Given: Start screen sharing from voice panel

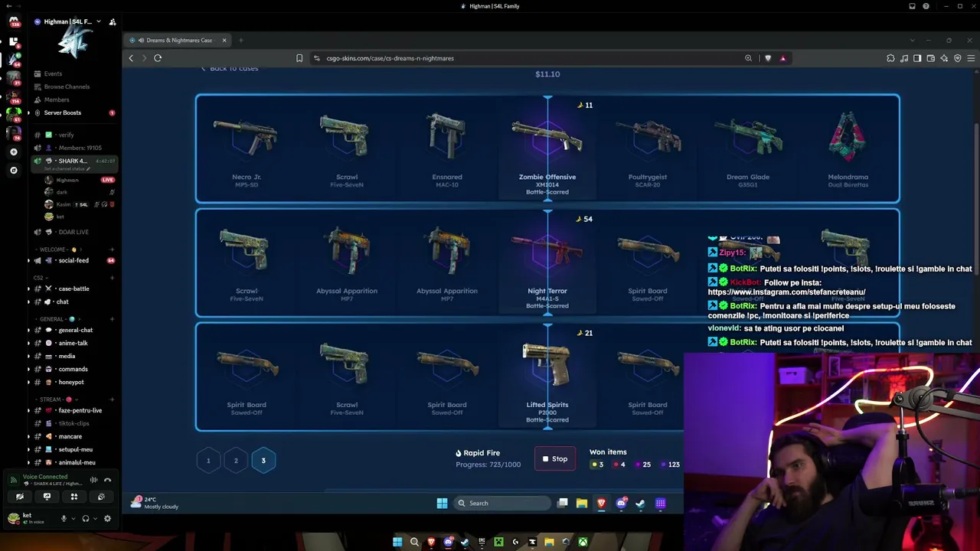Looking at the screenshot, I should [x=47, y=497].
